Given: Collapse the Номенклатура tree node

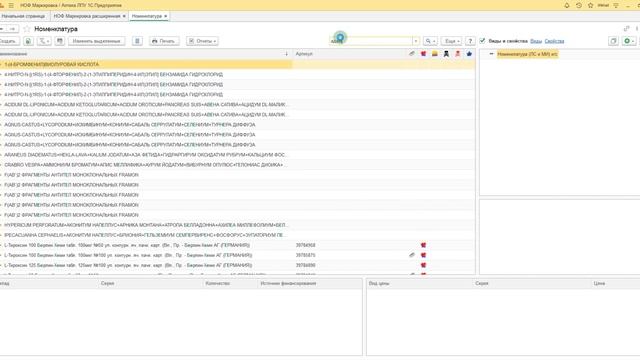Looking at the screenshot, I should (x=491, y=54).
